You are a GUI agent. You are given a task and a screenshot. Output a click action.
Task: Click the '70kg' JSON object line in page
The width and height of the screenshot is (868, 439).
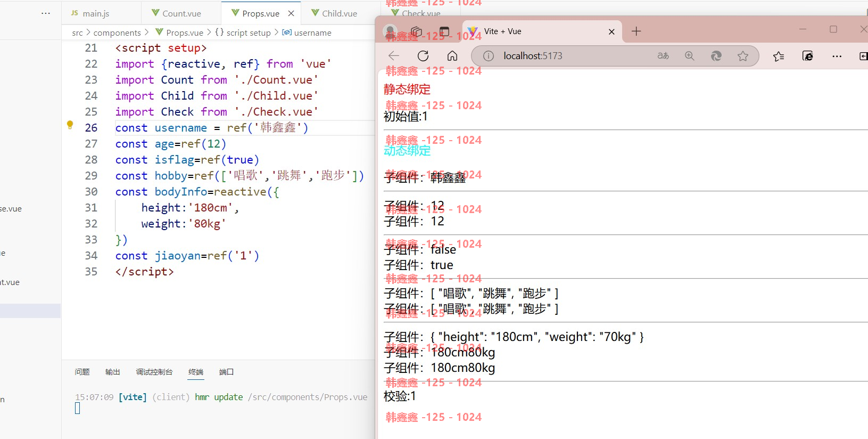514,337
